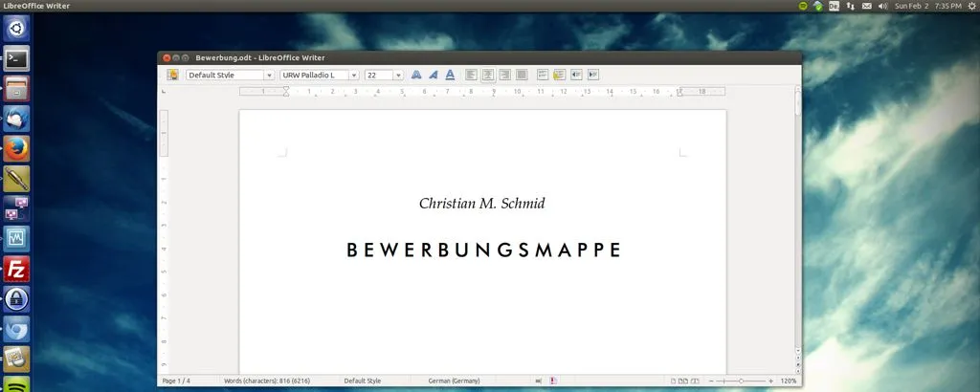Click the Page 1 / 4 status field
The image size is (980, 392).
pos(176,381)
